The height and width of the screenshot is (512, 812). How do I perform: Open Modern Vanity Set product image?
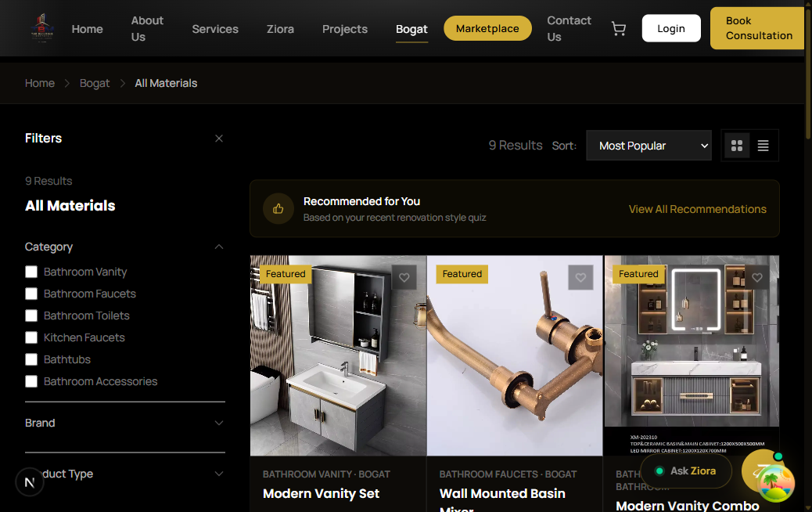tap(338, 355)
